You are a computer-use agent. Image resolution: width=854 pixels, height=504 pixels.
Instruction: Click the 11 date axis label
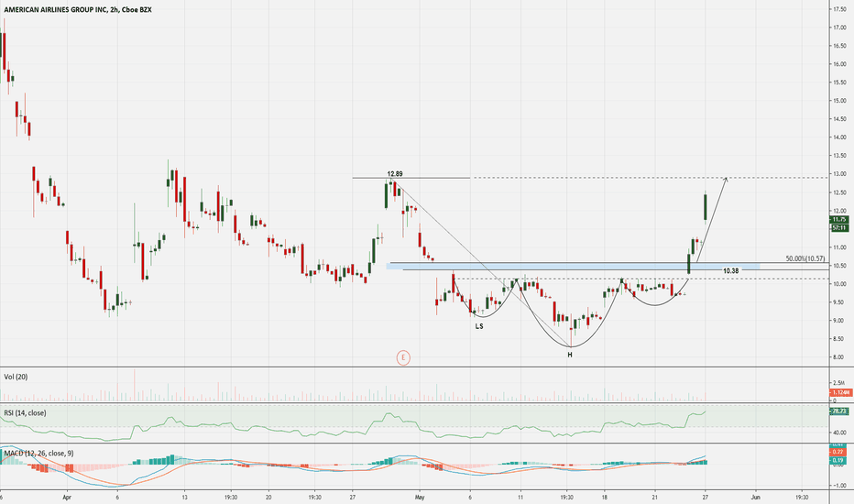tap(520, 497)
